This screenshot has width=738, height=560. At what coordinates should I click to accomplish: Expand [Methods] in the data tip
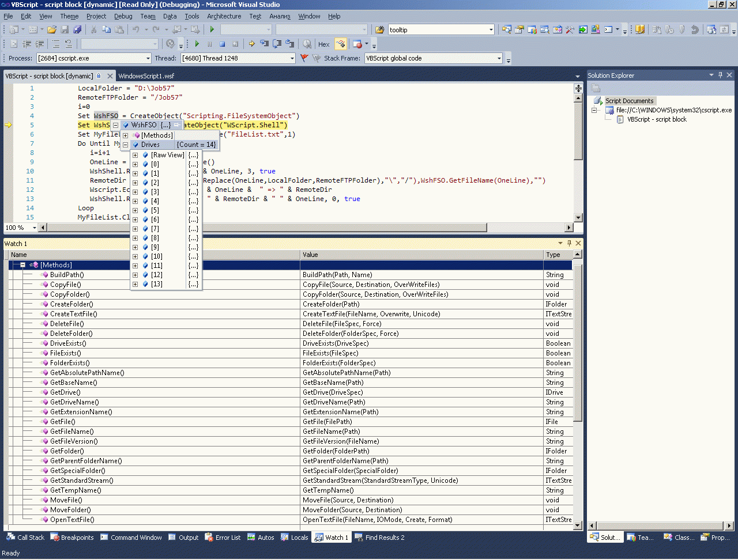(125, 135)
